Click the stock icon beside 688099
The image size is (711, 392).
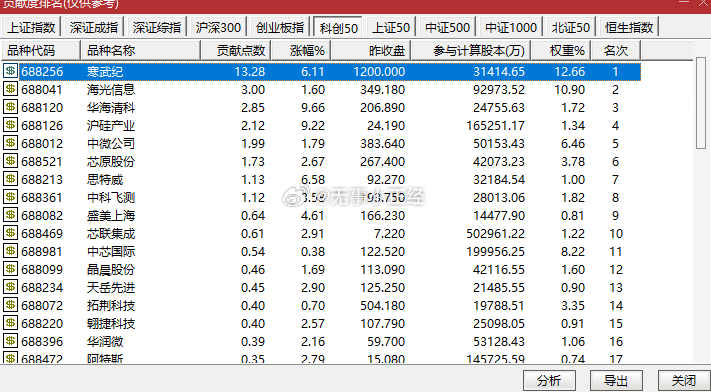(x=10, y=269)
